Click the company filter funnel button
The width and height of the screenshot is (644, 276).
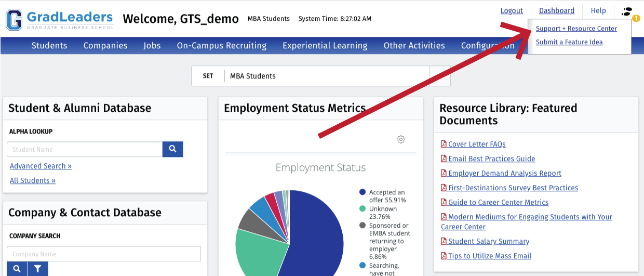click(37, 269)
